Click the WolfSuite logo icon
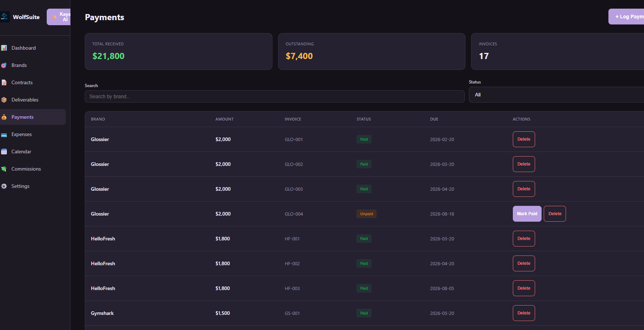 pos(5,17)
